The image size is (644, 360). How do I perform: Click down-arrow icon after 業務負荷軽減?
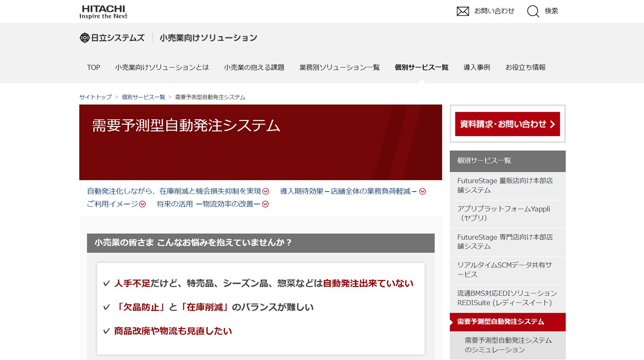423,191
